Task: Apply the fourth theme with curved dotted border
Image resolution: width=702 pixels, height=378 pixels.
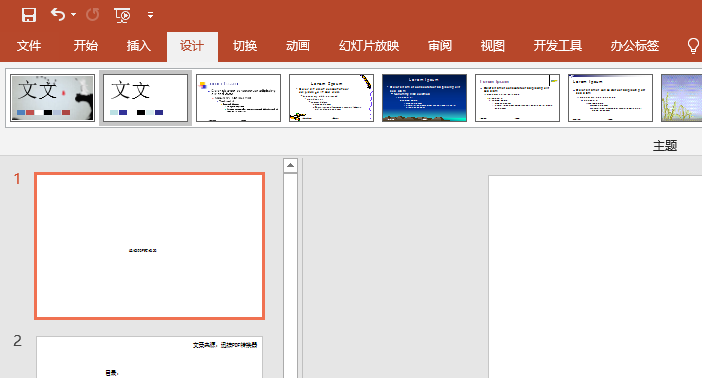Action: [x=331, y=98]
